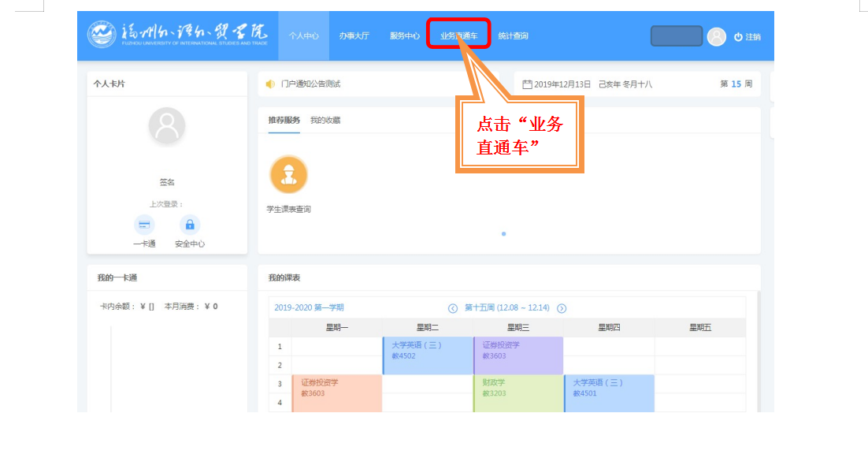Click the 2019年12月13日 date text

pos(562,84)
